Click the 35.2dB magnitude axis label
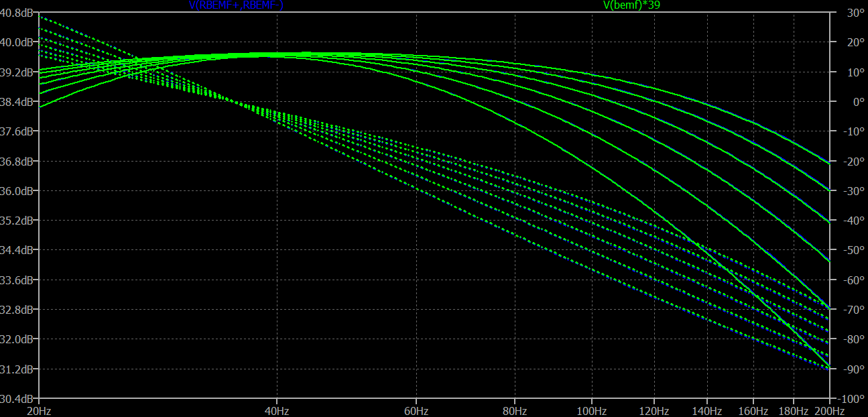 point(18,221)
